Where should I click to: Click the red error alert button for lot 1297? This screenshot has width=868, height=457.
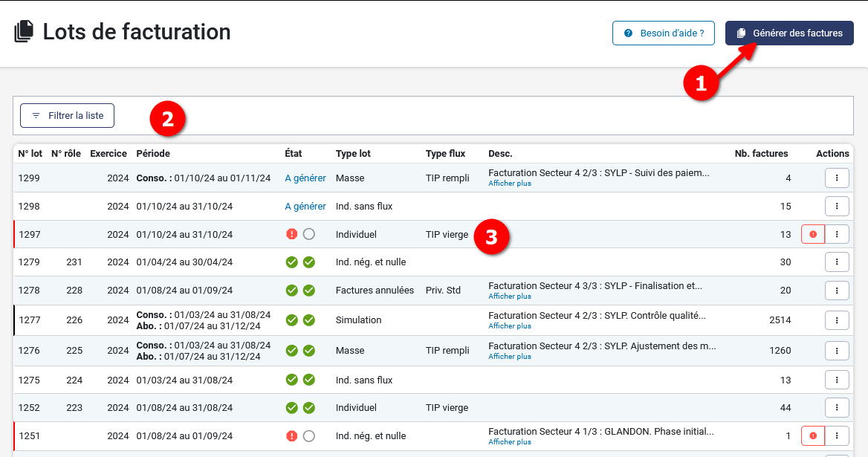[x=813, y=234]
